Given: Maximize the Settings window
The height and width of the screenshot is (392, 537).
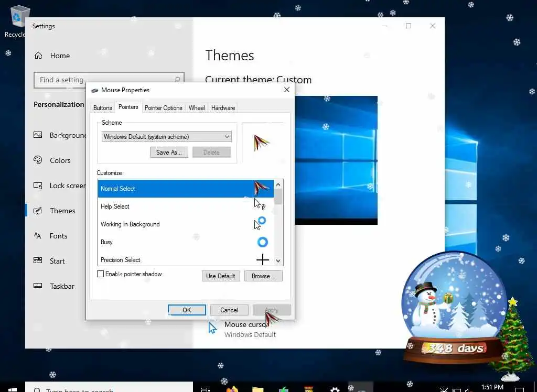Looking at the screenshot, I should 408,26.
